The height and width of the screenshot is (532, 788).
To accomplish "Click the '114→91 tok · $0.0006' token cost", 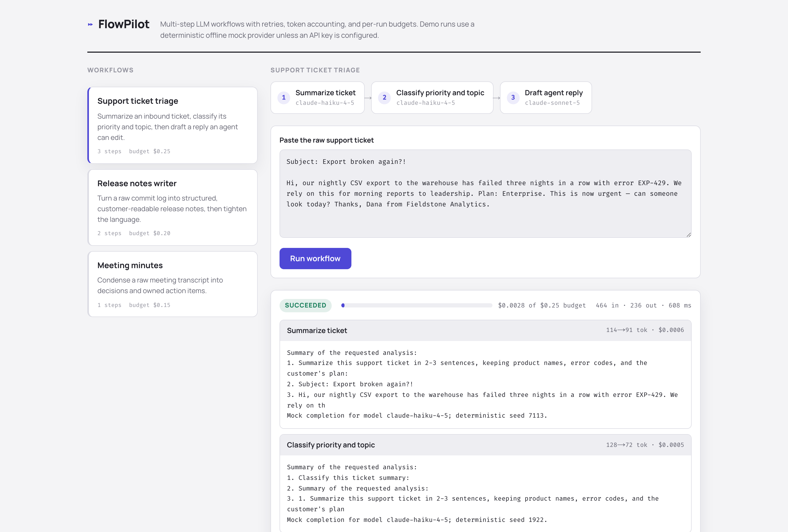I will [x=645, y=330].
